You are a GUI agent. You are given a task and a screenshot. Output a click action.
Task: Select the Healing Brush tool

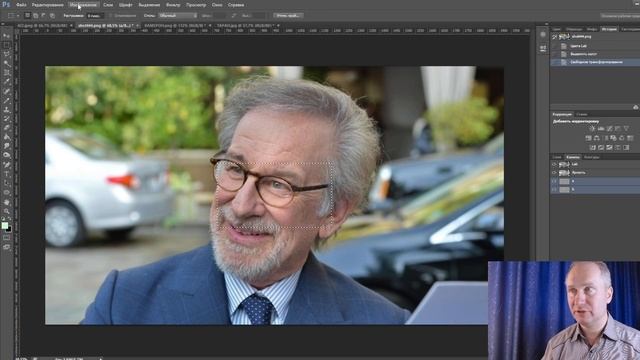pos(7,91)
